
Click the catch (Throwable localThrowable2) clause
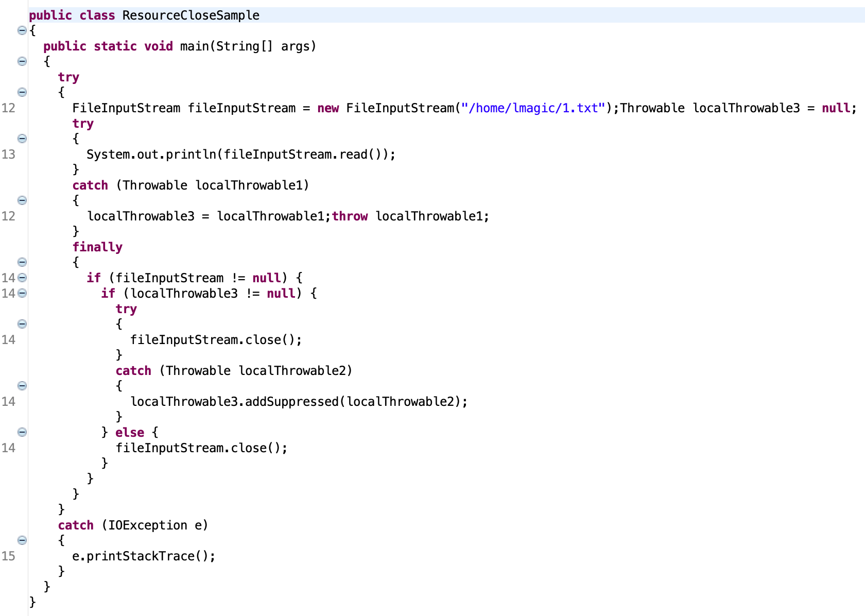tap(234, 371)
